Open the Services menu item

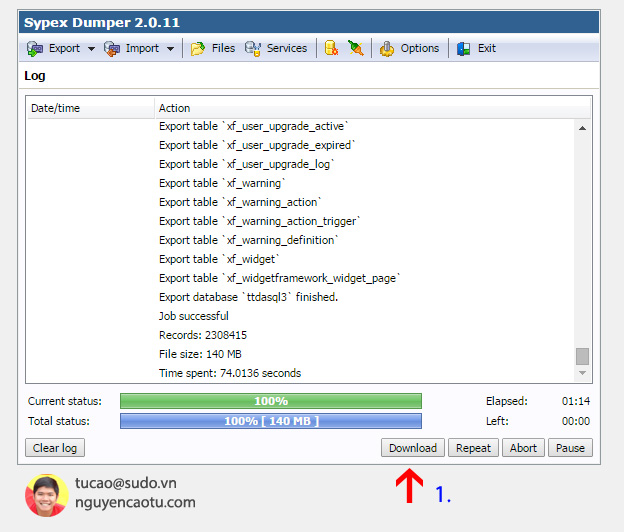coord(287,48)
